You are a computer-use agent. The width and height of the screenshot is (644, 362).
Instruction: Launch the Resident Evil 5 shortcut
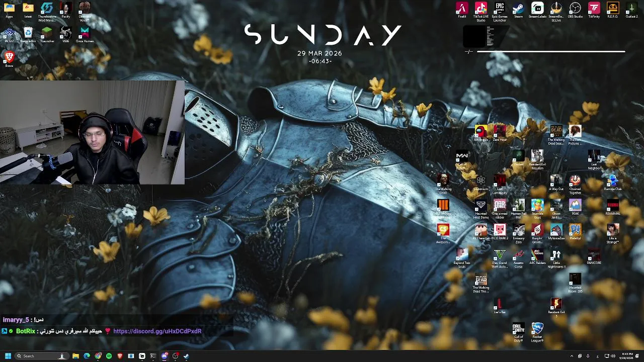(556, 307)
